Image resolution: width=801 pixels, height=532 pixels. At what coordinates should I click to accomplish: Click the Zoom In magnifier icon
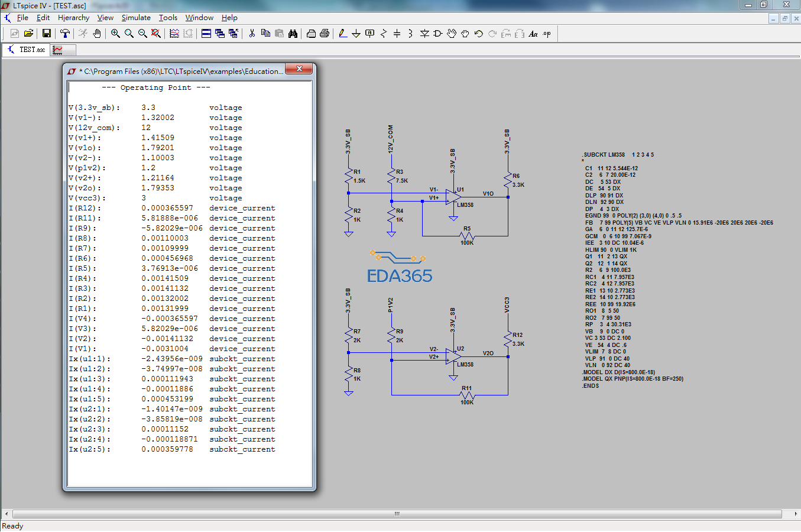pos(115,34)
